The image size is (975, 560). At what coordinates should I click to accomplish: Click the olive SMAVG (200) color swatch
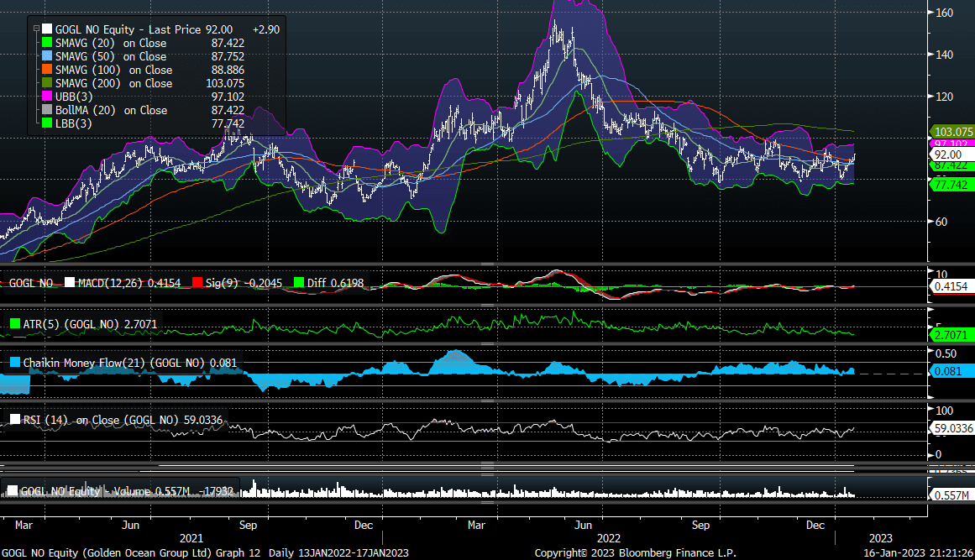point(47,83)
